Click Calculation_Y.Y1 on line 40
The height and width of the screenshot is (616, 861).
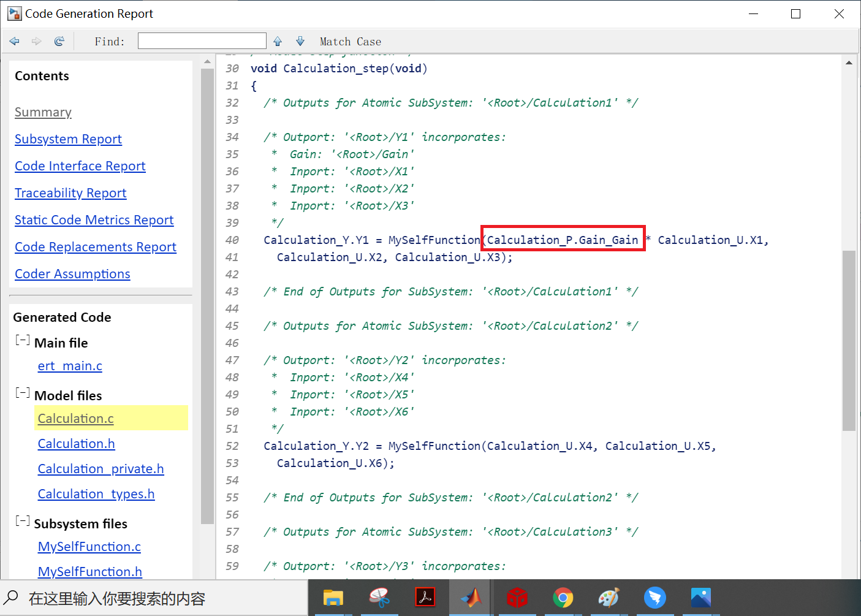(316, 240)
